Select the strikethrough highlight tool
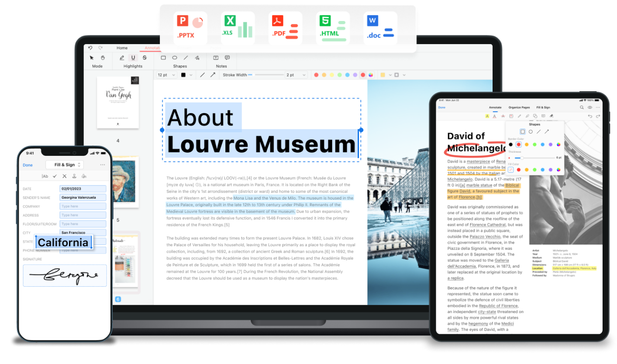Screen dimensions: 617x364 (145, 58)
